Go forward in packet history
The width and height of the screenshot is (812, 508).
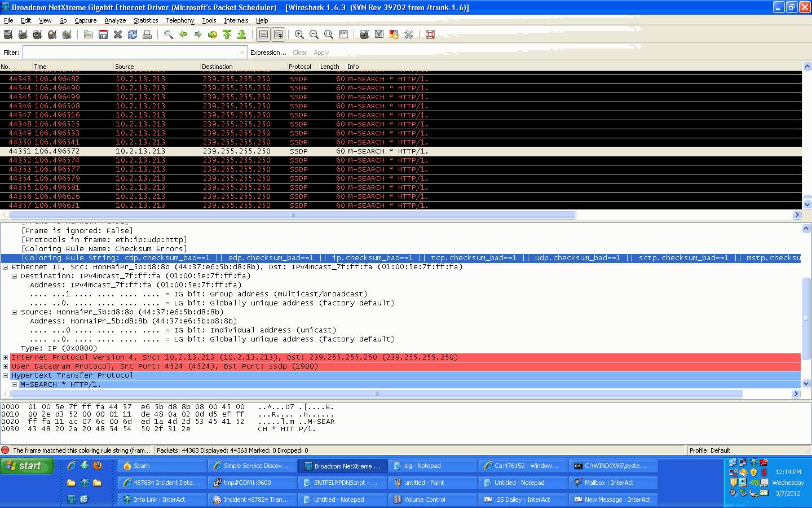coord(197,34)
